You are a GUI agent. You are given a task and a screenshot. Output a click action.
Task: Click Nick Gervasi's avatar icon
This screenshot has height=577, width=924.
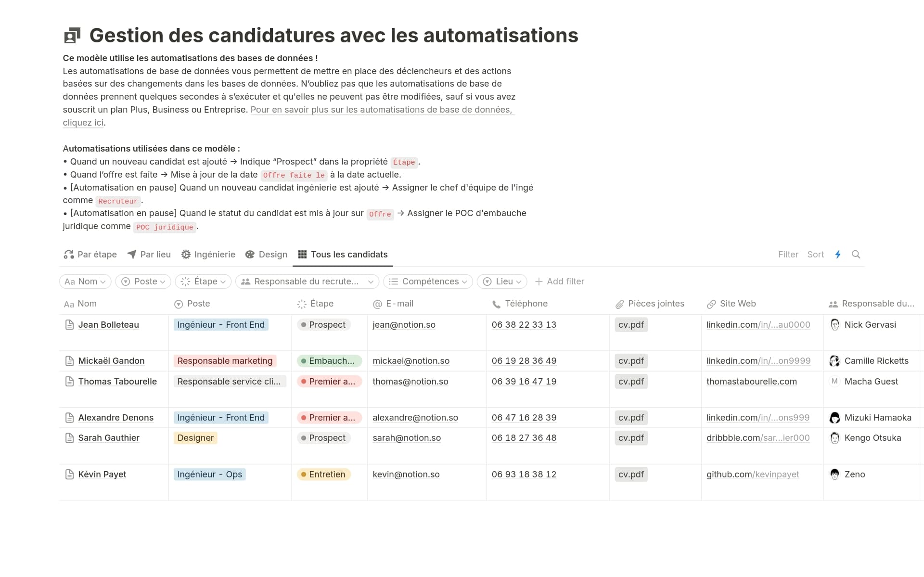tap(835, 325)
